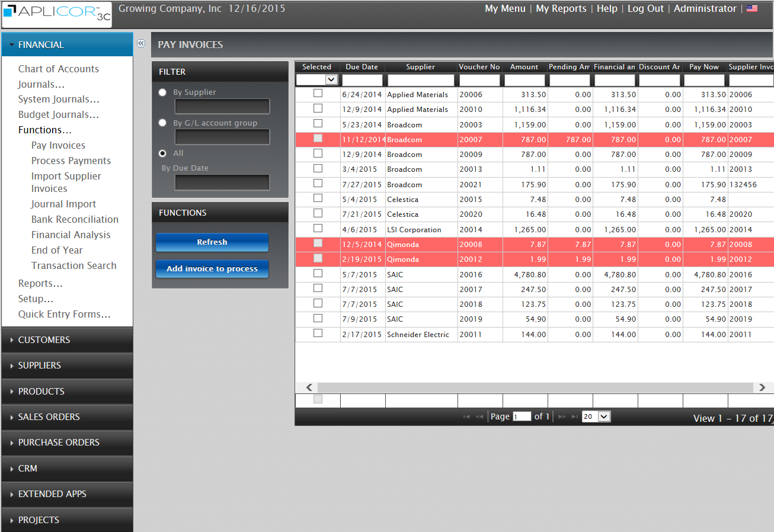Click the Aplicor 3C logo
Viewport: 774px width, 532px height.
(57, 15)
